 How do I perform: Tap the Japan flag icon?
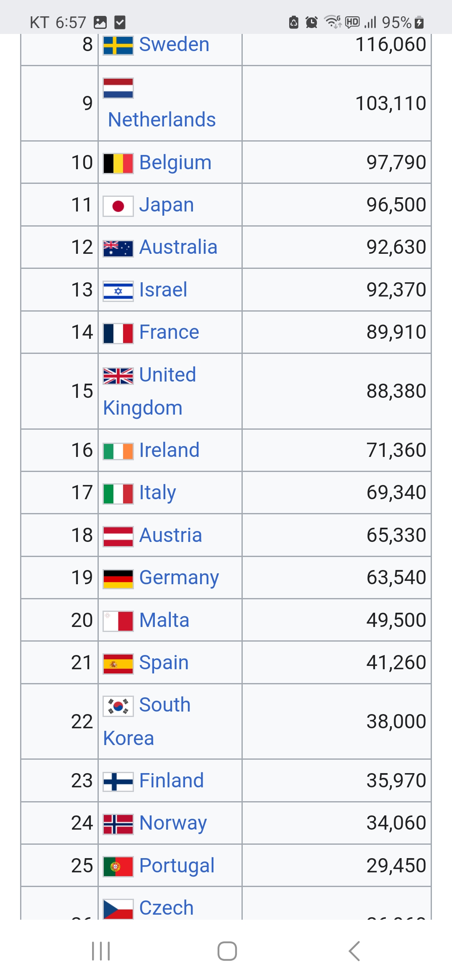[x=118, y=206]
